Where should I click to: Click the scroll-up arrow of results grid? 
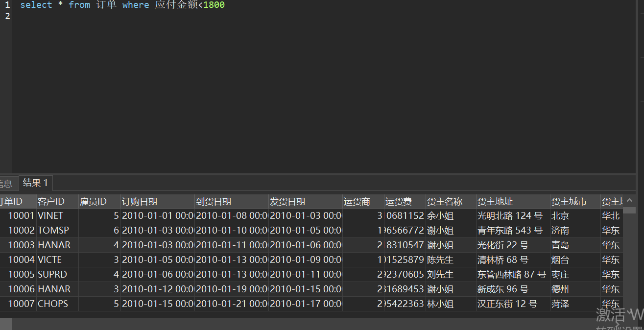coord(629,200)
